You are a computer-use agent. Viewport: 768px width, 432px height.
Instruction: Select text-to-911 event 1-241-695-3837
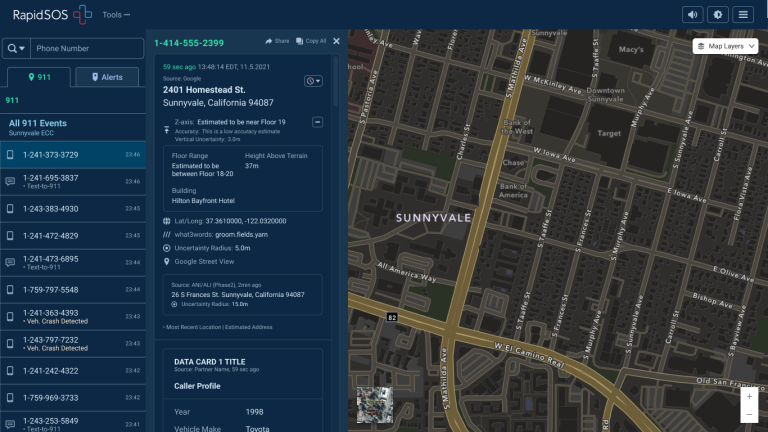(x=73, y=182)
